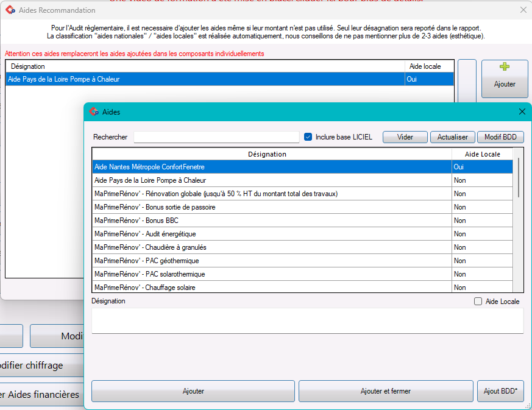Screen dimensions: 532x410
Task: Click the Aides financières button in background window
Action: (x=41, y=394)
